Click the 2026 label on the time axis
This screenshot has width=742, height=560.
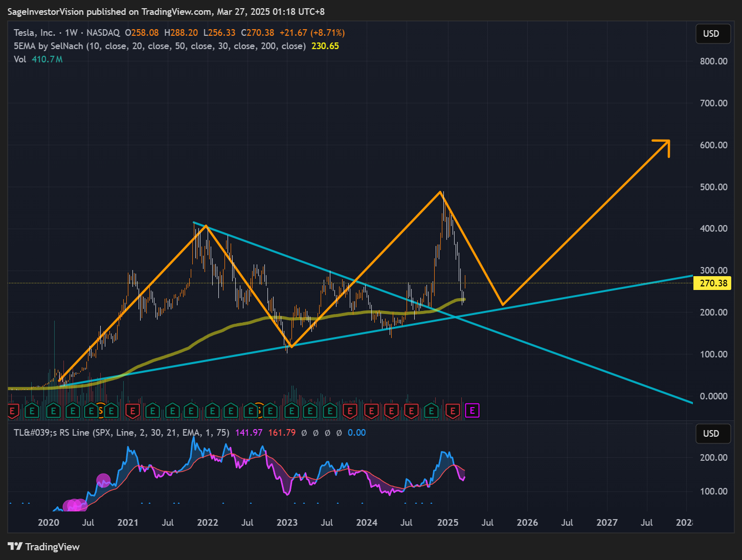point(527,523)
